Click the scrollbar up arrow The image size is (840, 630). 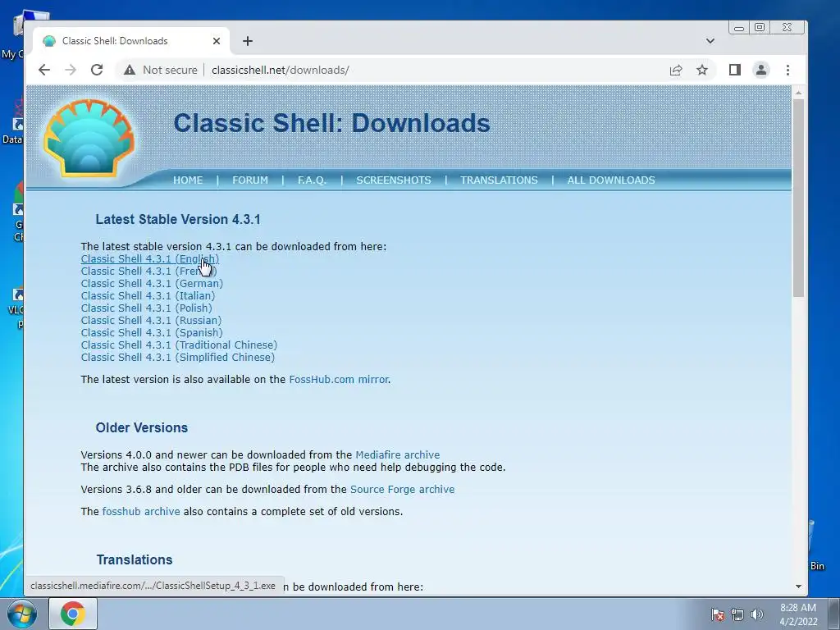coord(798,94)
